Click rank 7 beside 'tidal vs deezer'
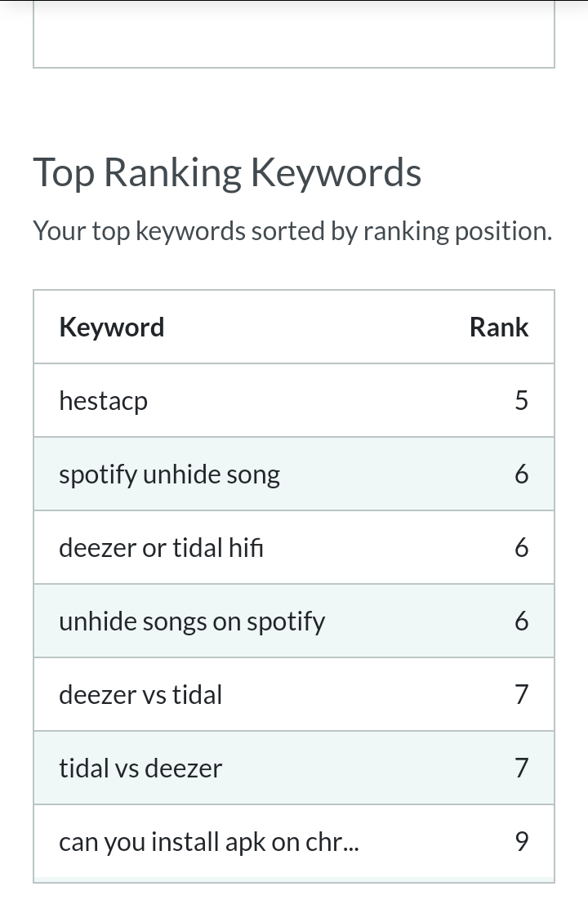588x922 pixels. pyautogui.click(x=522, y=768)
